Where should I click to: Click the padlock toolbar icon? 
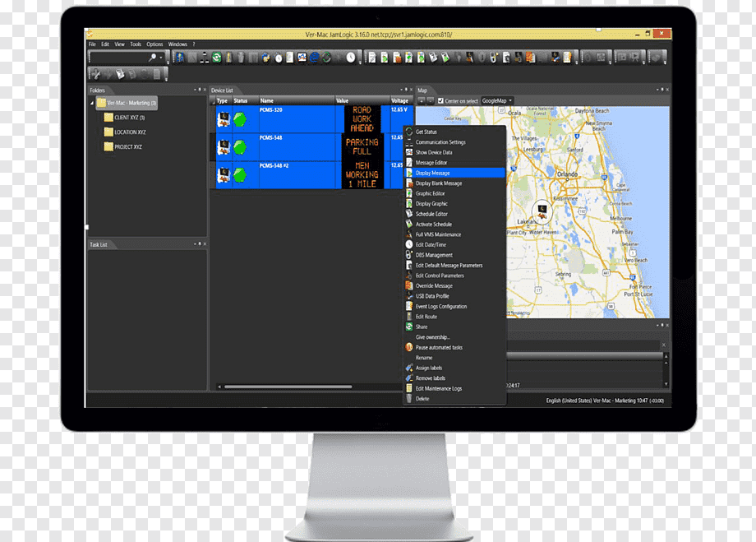[x=493, y=58]
